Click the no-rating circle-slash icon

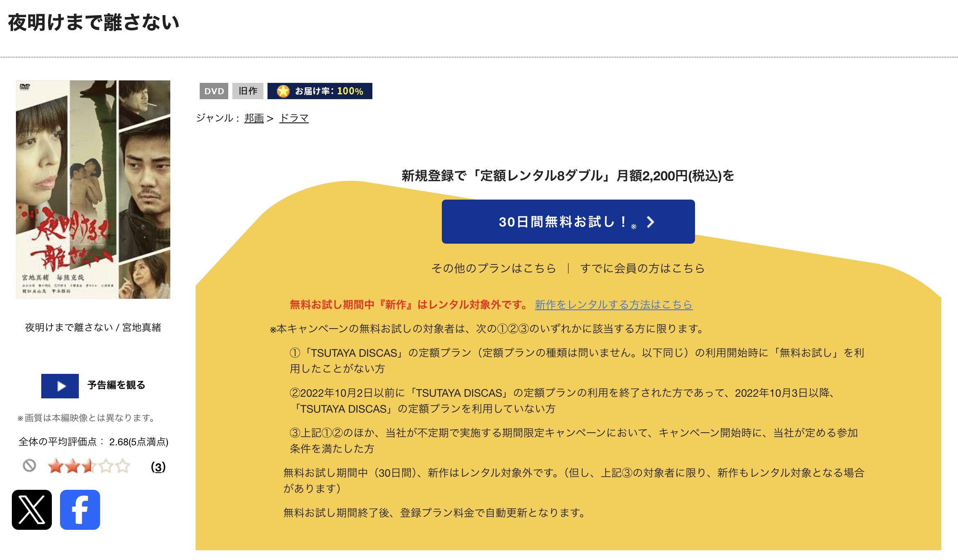[29, 466]
